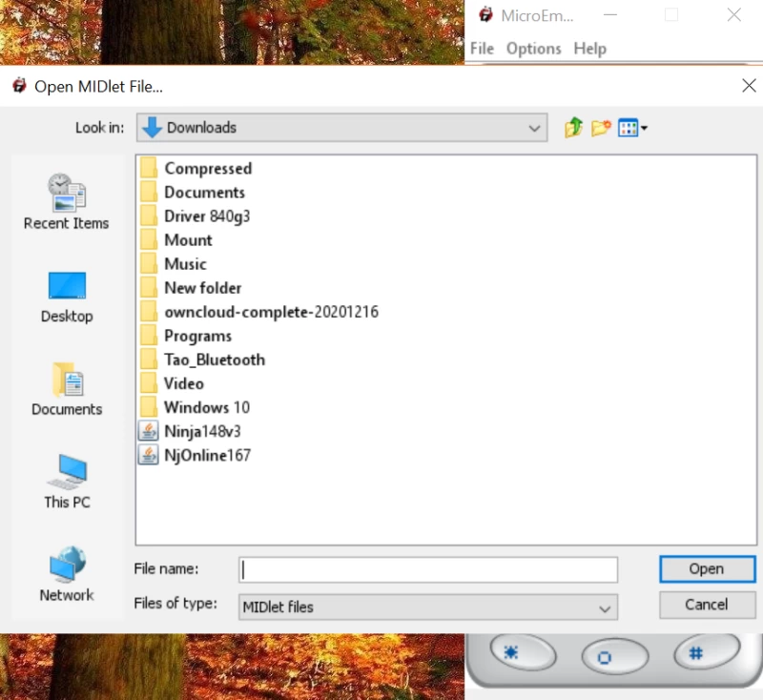Open the Help menu
The image size is (763, 700).
pyautogui.click(x=589, y=49)
